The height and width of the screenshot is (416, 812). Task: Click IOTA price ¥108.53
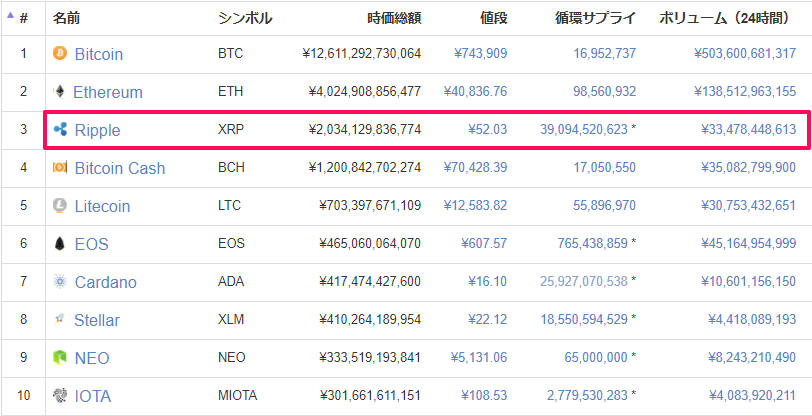(x=484, y=395)
